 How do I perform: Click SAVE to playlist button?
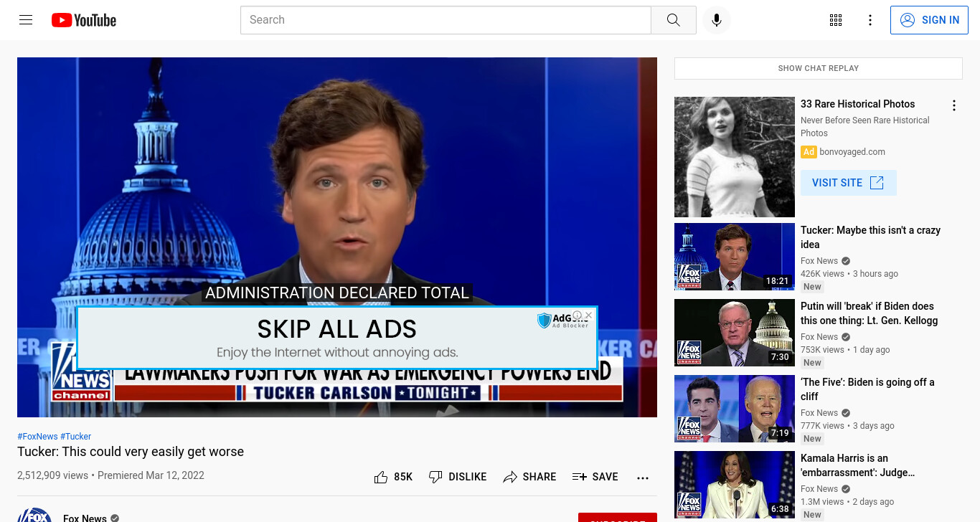pyautogui.click(x=595, y=477)
